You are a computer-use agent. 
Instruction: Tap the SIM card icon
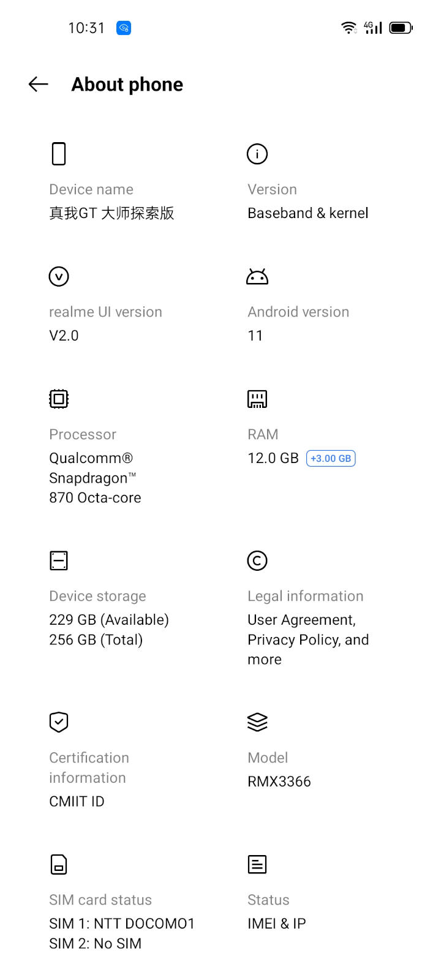point(59,864)
